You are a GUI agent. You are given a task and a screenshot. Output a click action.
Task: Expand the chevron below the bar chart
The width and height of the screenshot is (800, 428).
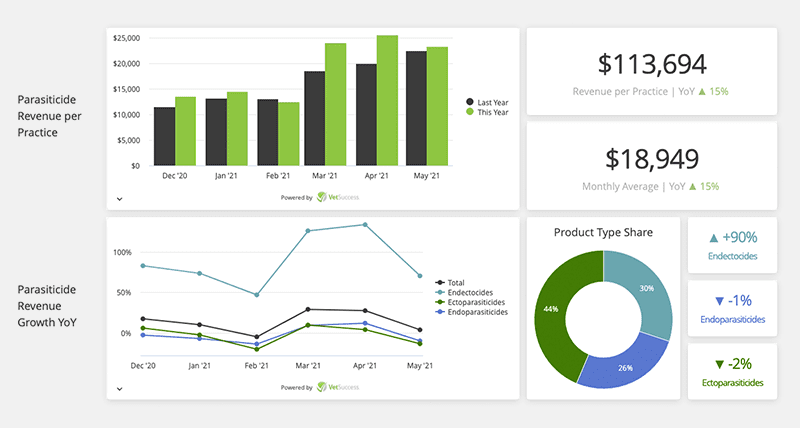(x=119, y=199)
